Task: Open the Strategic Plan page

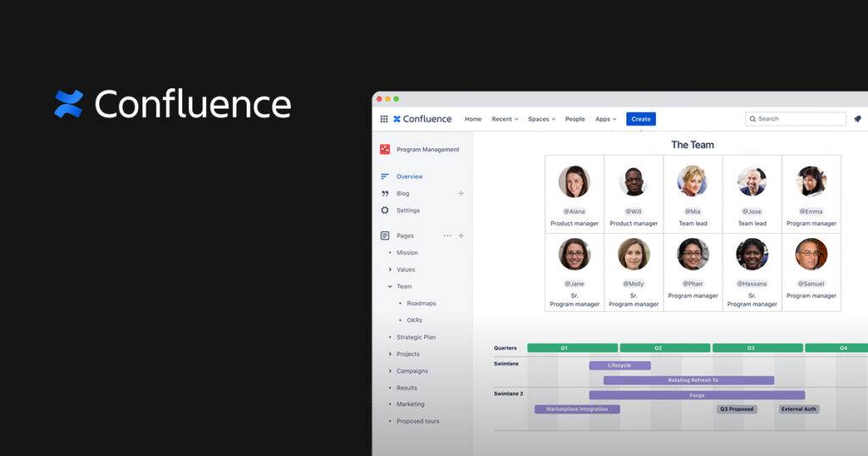Action: [x=416, y=337]
